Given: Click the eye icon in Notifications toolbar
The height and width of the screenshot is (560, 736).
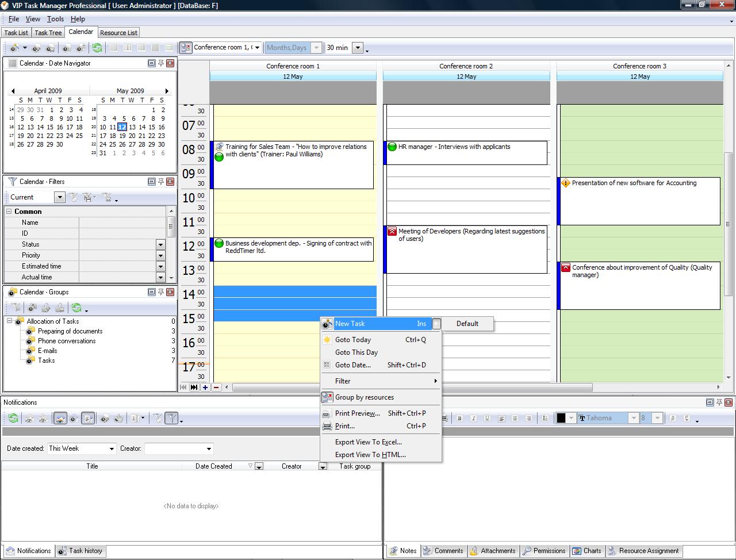Looking at the screenshot, I should coord(29,418).
